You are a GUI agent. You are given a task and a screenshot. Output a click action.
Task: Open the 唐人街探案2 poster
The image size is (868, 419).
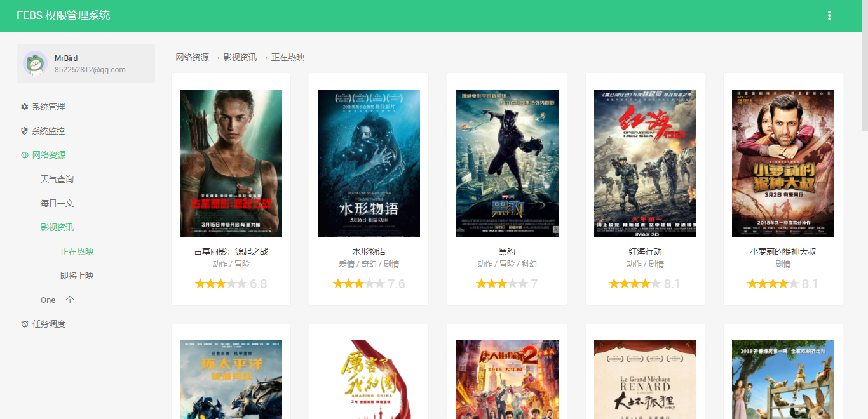(x=507, y=380)
